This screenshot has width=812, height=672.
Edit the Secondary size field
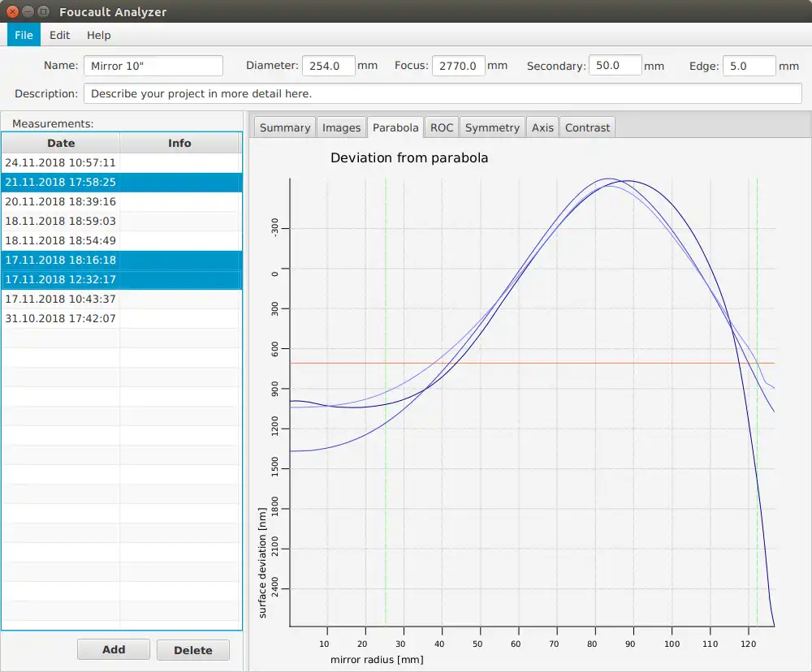pyautogui.click(x=615, y=66)
